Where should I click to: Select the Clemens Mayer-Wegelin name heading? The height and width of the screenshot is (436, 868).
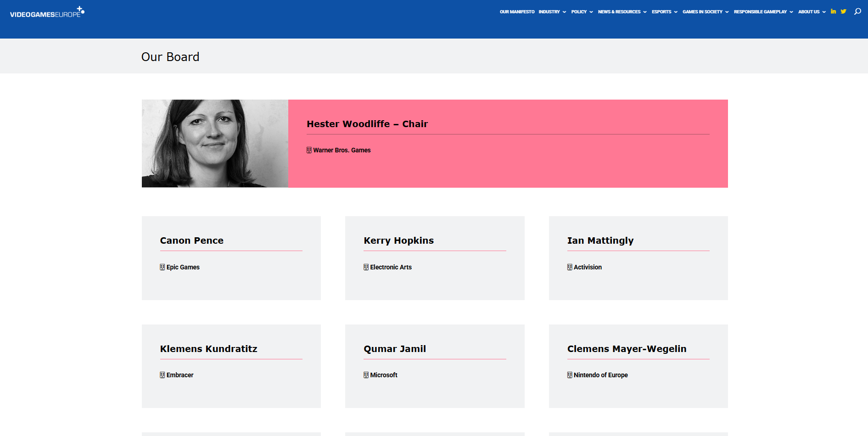627,349
